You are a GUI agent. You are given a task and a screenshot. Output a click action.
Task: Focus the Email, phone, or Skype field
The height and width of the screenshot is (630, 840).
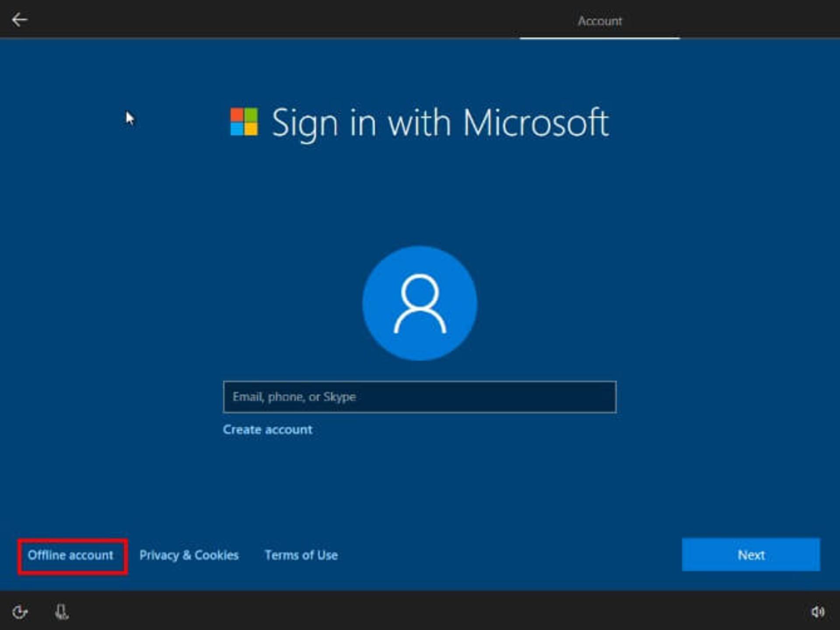coord(420,397)
